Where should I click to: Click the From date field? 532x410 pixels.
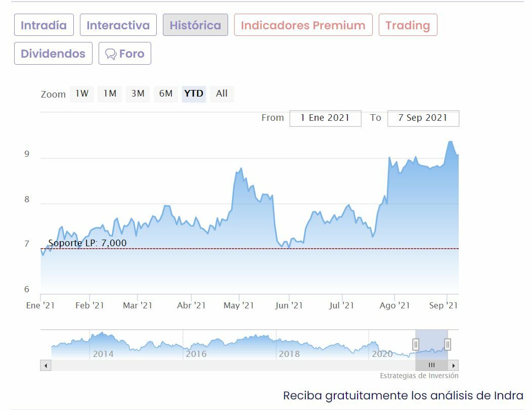coord(325,118)
